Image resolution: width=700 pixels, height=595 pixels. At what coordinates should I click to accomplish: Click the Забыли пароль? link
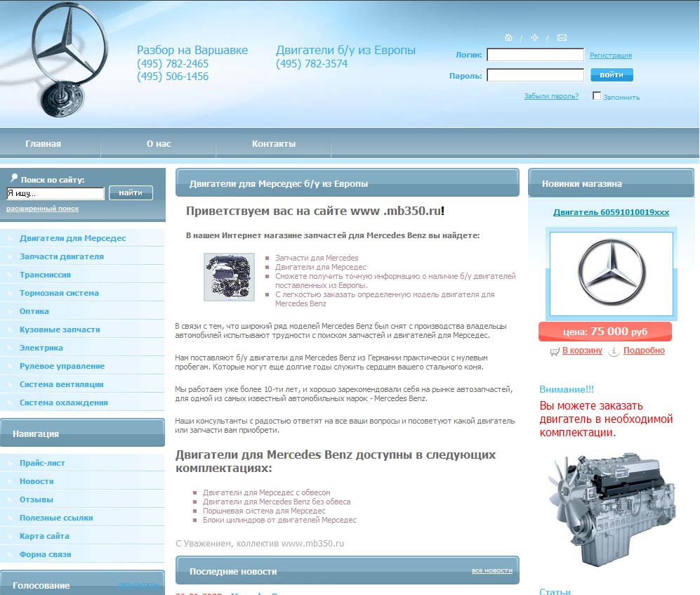point(552,96)
